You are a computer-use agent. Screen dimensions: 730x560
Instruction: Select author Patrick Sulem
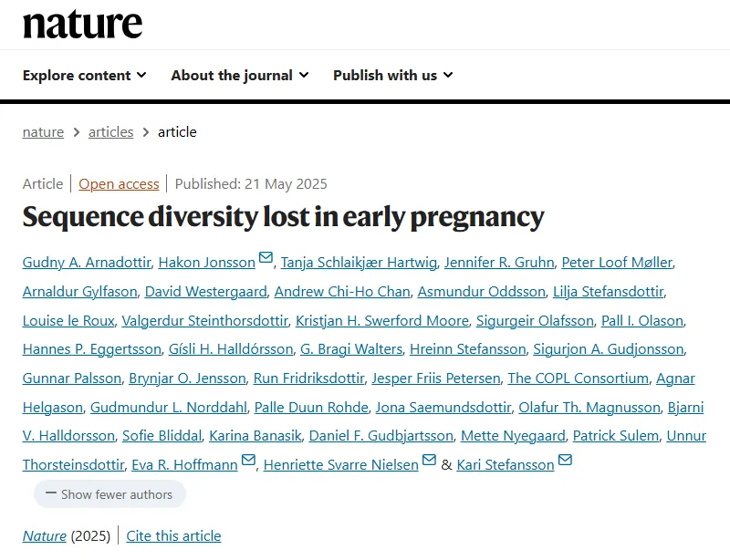(x=615, y=436)
